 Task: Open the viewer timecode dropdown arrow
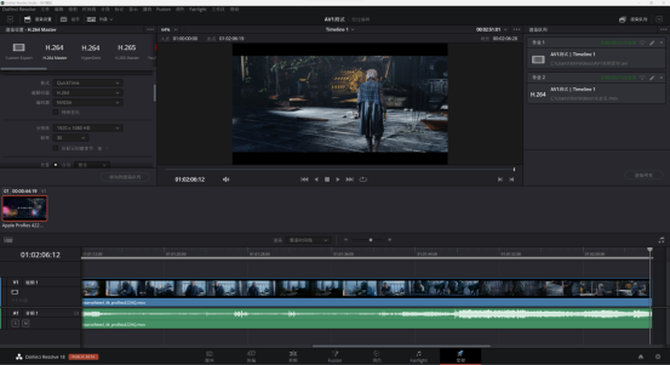point(505,29)
